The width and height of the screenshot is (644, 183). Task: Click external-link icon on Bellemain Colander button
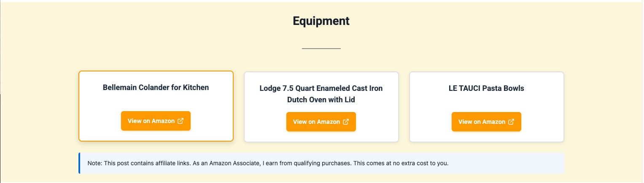tap(181, 121)
